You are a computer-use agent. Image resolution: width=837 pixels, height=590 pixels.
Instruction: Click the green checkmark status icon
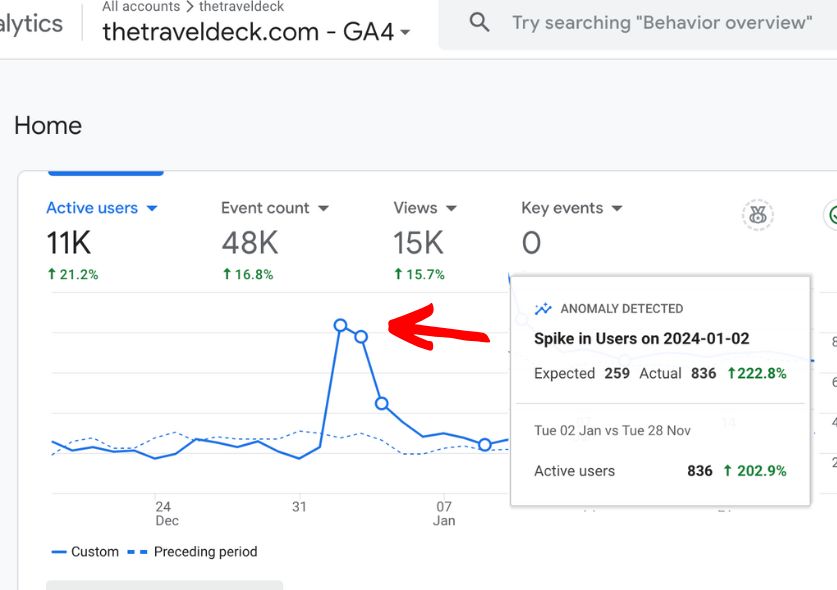click(831, 215)
